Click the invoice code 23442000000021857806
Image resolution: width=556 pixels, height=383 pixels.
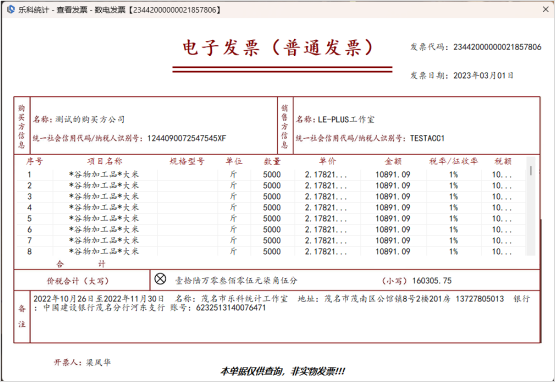pyautogui.click(x=497, y=47)
